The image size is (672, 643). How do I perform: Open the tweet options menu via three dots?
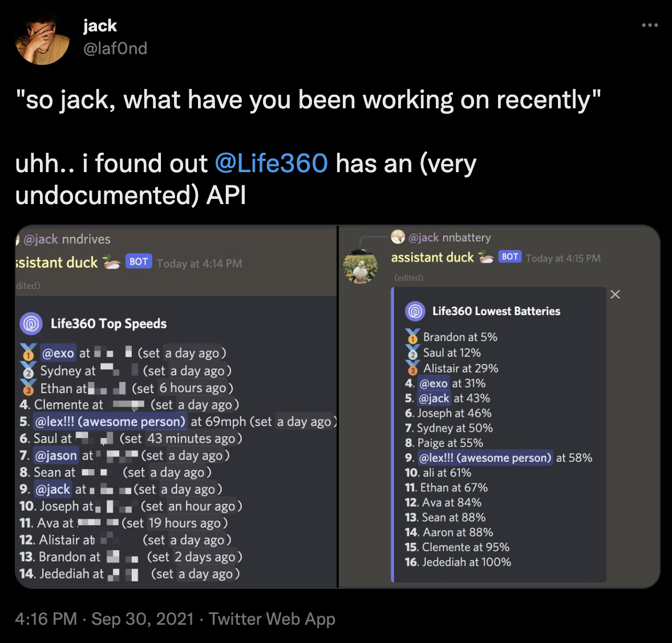pos(651,25)
